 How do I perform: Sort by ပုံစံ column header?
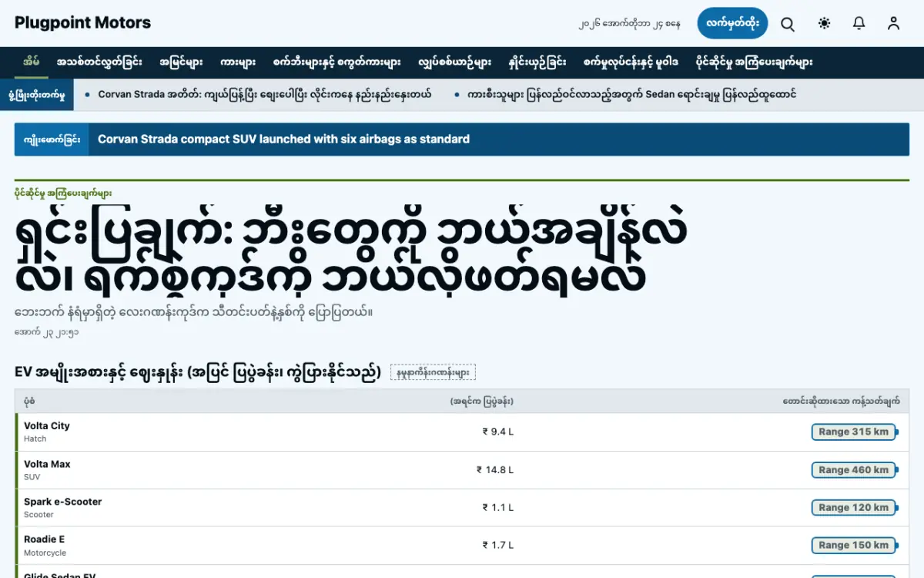(x=29, y=402)
